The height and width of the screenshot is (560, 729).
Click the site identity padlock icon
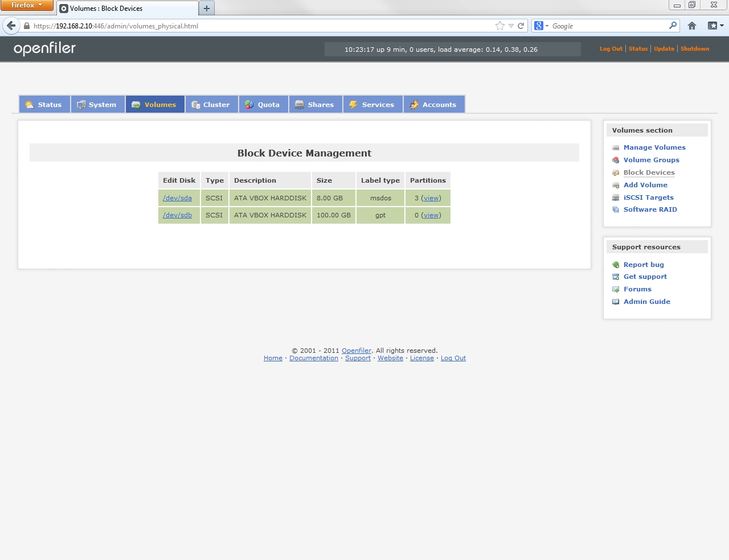click(x=27, y=26)
